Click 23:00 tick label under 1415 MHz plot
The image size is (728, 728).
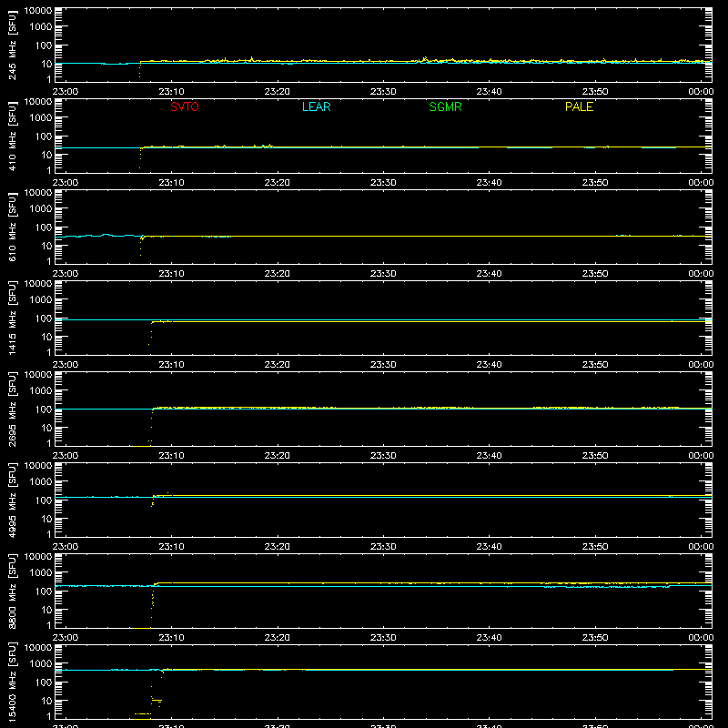[x=66, y=365]
